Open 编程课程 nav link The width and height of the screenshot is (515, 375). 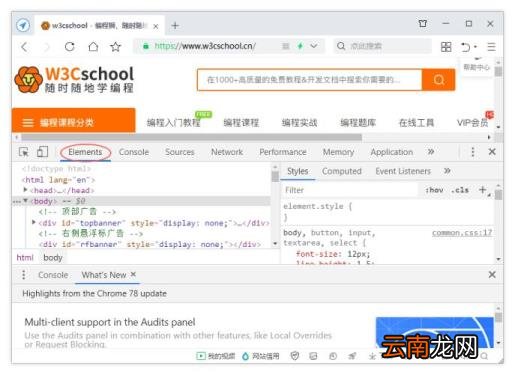[x=241, y=123]
